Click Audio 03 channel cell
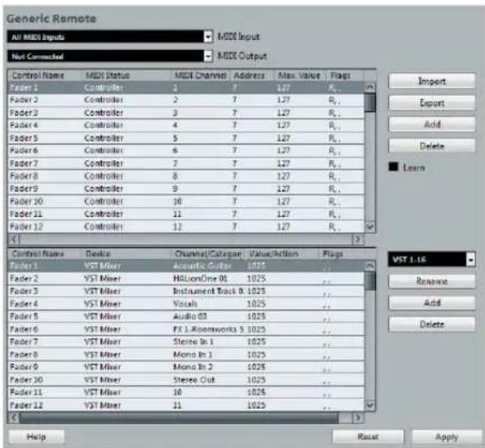Image resolution: width=485 pixels, height=448 pixels. (x=208, y=316)
